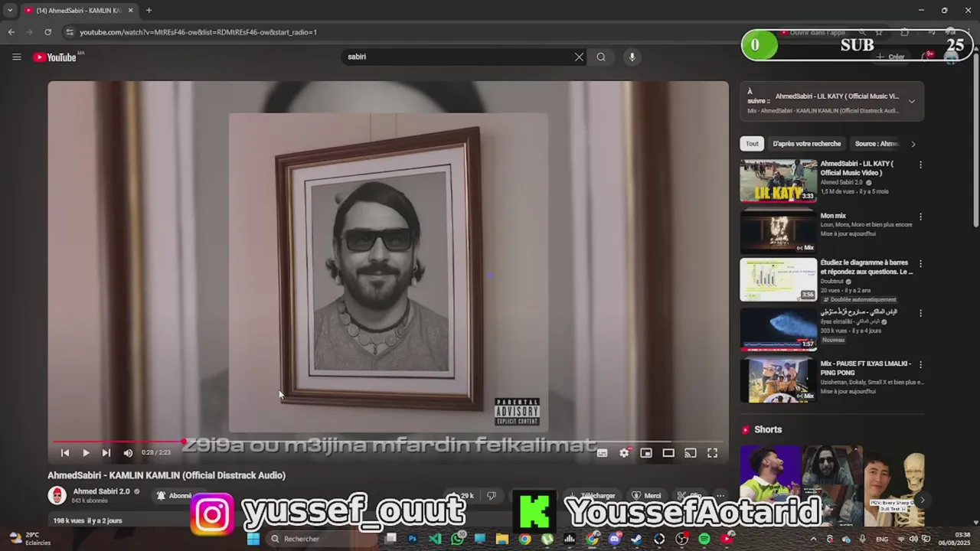Open Ahmed Sabiri 2.0 channel avatar

point(57,495)
